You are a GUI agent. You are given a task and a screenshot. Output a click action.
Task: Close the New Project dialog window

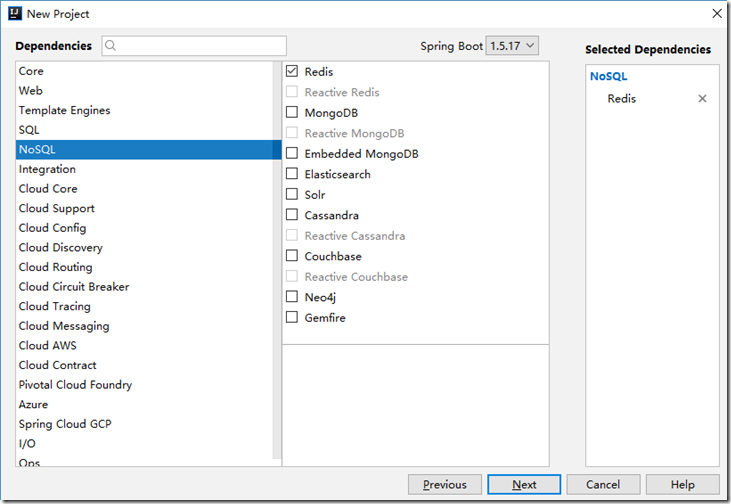[717, 14]
